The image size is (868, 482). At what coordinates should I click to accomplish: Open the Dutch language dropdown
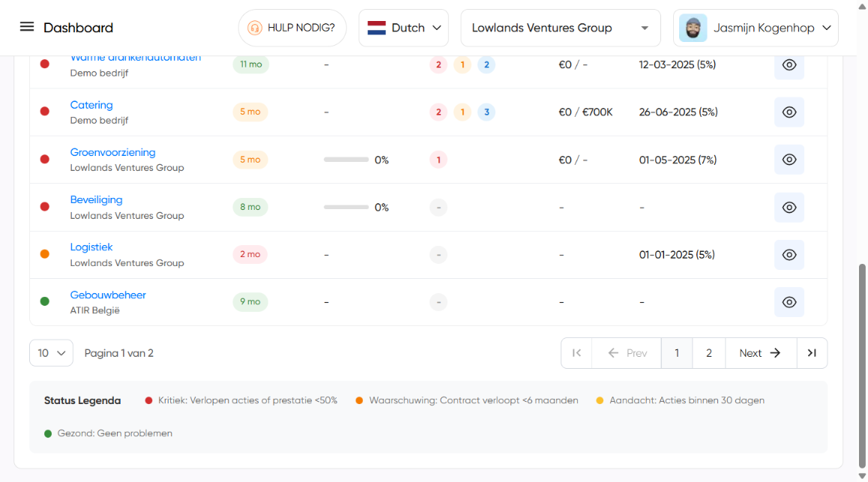coord(403,28)
